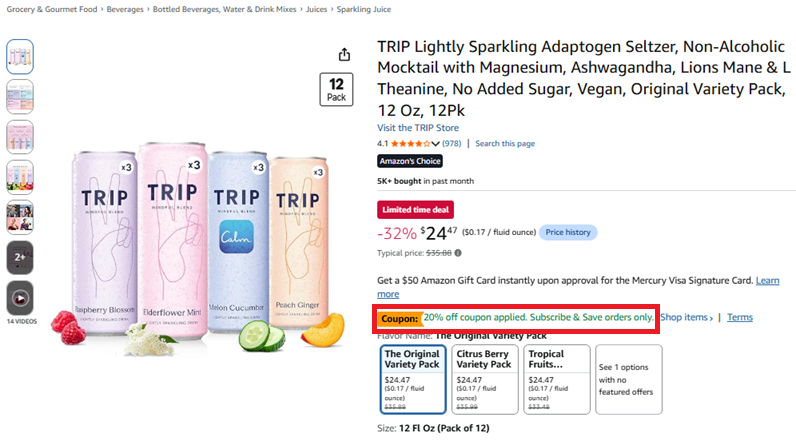The height and width of the screenshot is (445, 796).
Task: Select the first product thumbnail image
Action: (x=20, y=56)
